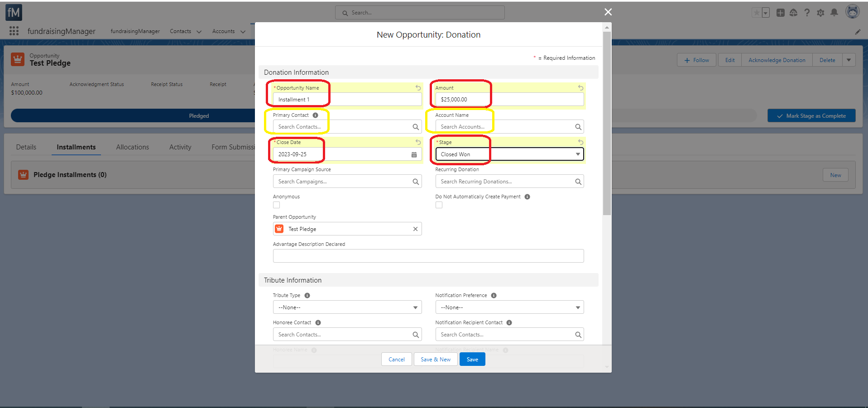Click the pencil edit navigation icon
The width and height of the screenshot is (868, 408).
tap(858, 32)
